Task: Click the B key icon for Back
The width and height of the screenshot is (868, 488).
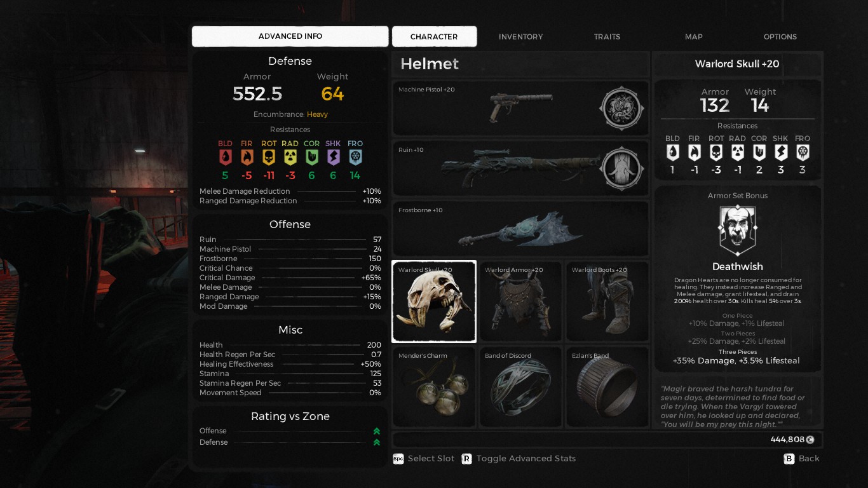Action: point(789,459)
